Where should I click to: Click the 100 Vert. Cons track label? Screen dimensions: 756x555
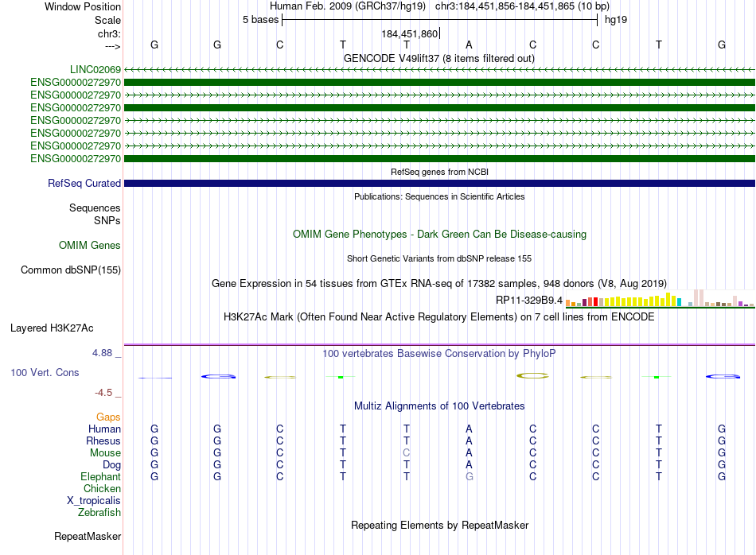tap(45, 372)
